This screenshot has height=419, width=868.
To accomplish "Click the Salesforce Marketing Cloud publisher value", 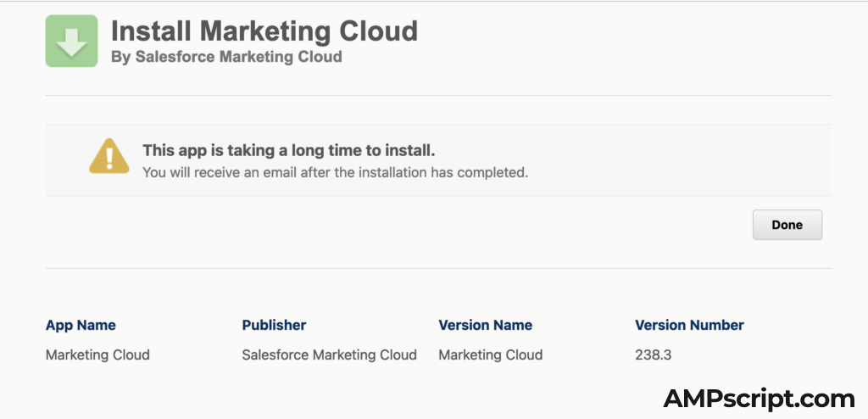I will coord(330,355).
